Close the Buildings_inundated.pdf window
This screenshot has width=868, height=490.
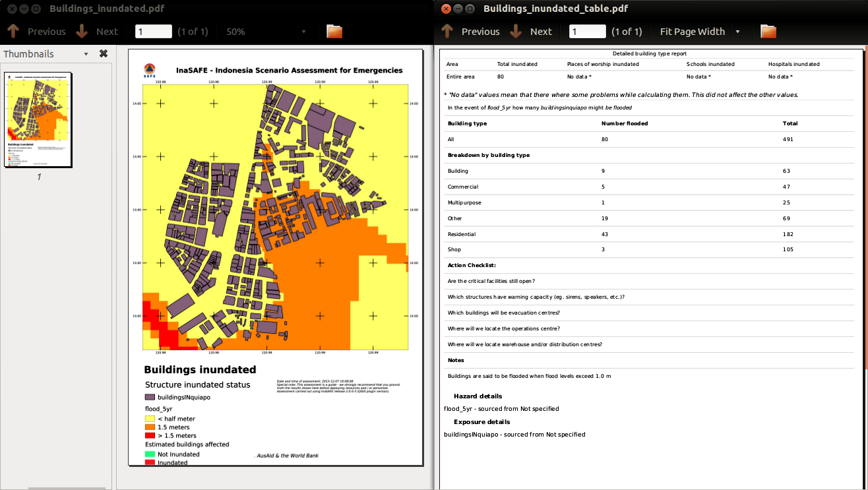13,9
